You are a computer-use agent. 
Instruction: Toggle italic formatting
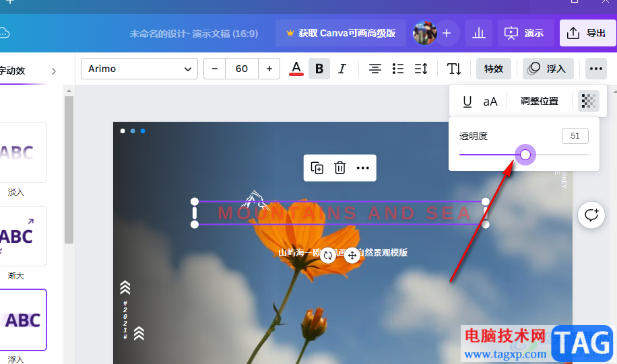(x=342, y=69)
